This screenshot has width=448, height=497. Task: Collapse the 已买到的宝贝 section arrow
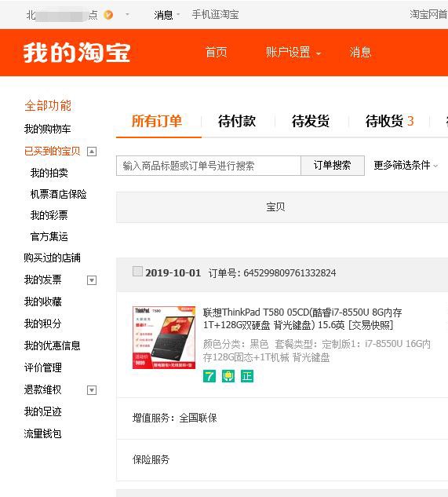coord(92,152)
